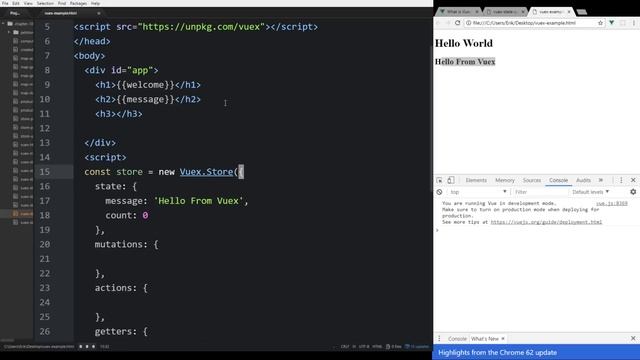Open the Default levels dropdown
The width and height of the screenshot is (640, 360).
point(590,192)
